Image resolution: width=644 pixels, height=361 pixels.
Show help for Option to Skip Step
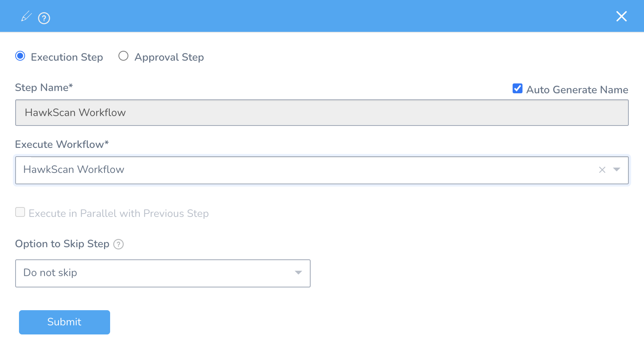(x=118, y=244)
